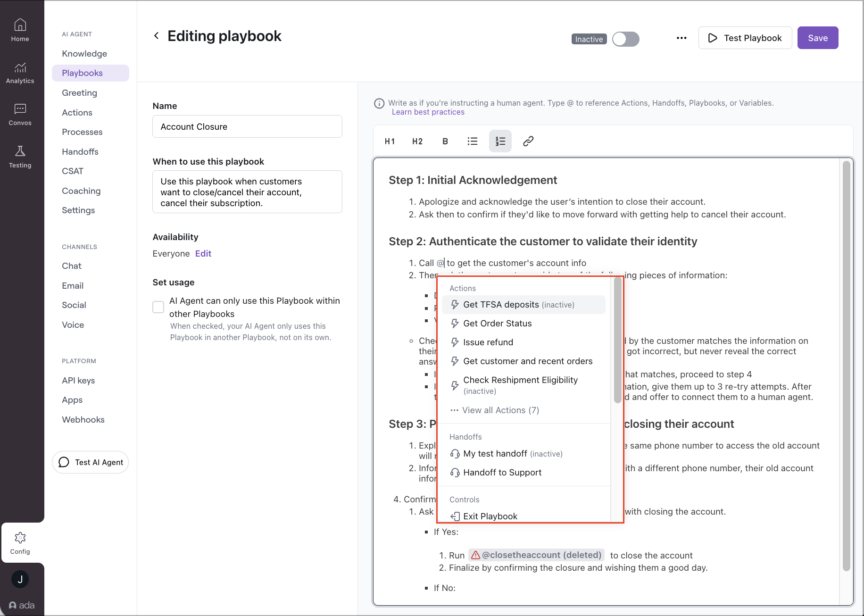
Task: Open the 'Learn best practices' link
Action: [x=428, y=112]
